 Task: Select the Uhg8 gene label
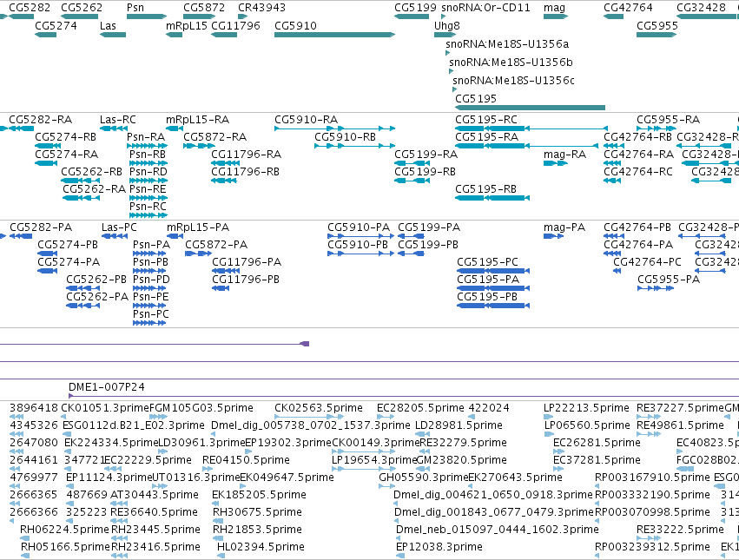pyautogui.click(x=447, y=26)
